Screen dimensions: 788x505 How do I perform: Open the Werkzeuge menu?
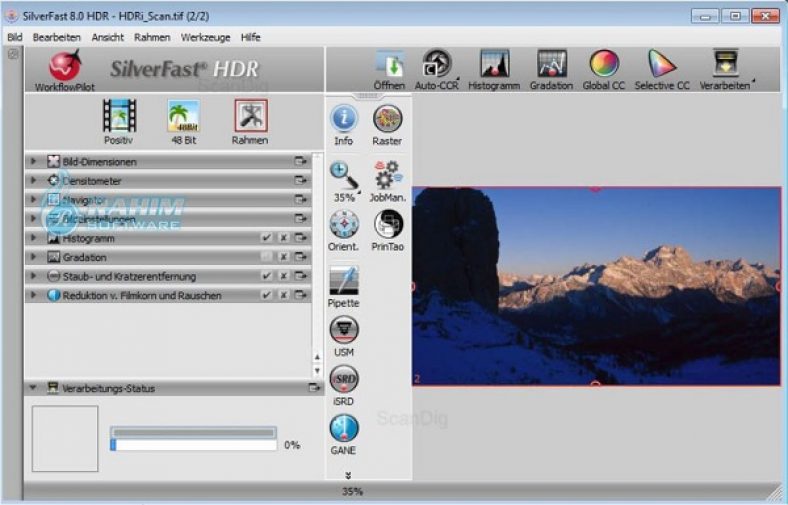click(x=205, y=37)
